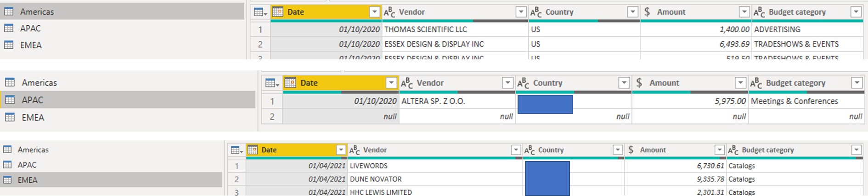Select TRADESHOWS & EVENTS cell in row 2
This screenshot has height=196, width=868.
pos(807,44)
